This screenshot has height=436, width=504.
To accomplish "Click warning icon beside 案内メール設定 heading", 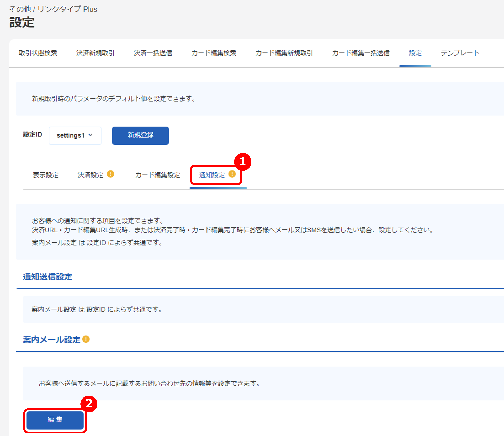I will (x=86, y=339).
